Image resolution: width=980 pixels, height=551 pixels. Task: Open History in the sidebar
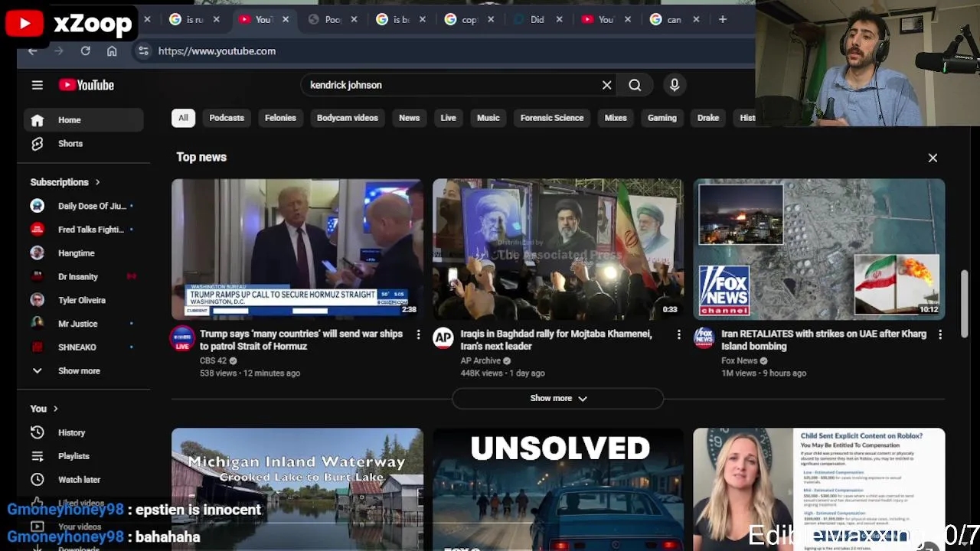pyautogui.click(x=84, y=432)
